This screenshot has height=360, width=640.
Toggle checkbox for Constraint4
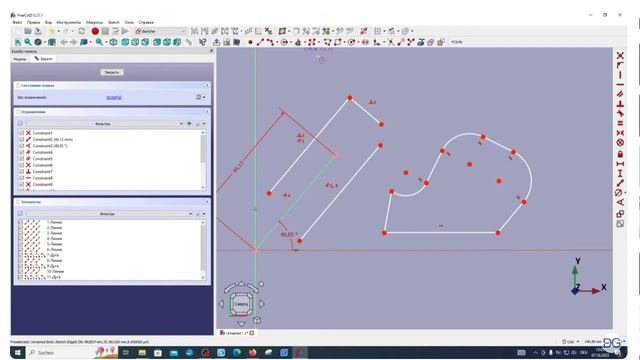click(x=22, y=152)
